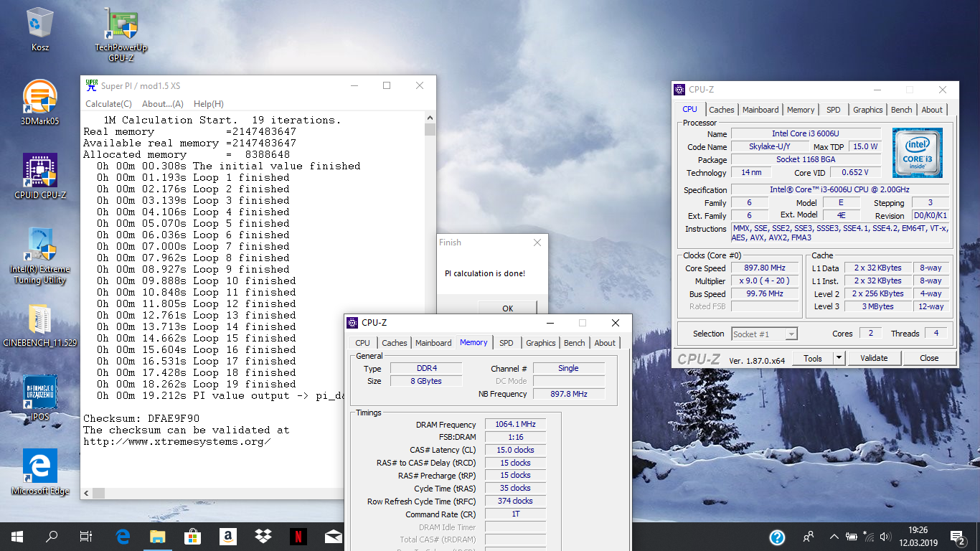980x551 pixels.
Task: Switch to Caches tab in right CPU-Z window
Action: (x=722, y=110)
